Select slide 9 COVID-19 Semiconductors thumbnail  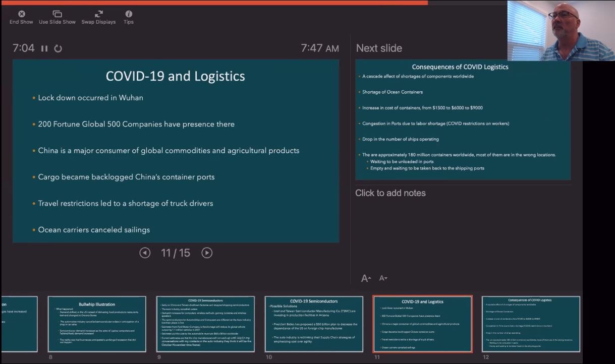click(205, 324)
